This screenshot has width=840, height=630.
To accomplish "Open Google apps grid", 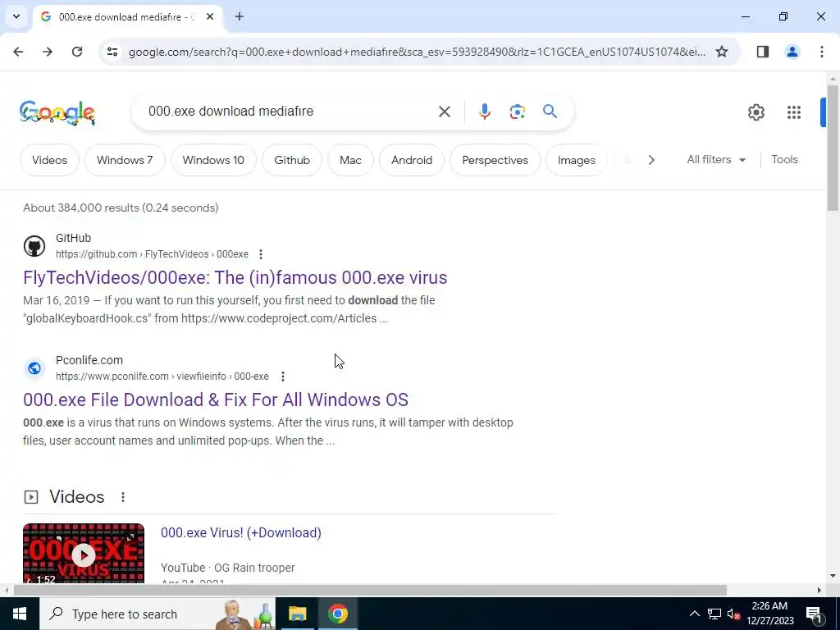I will [x=793, y=112].
